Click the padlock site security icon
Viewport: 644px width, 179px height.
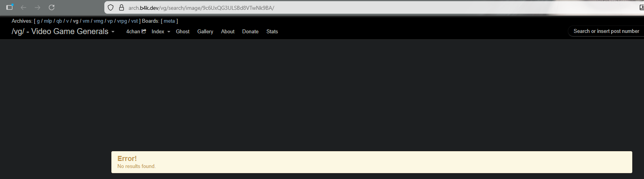[x=121, y=7]
